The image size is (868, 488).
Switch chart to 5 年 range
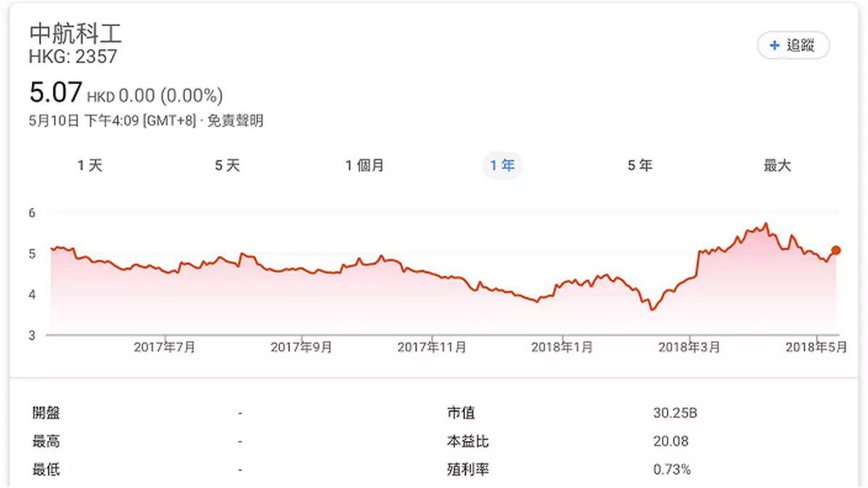tap(639, 166)
